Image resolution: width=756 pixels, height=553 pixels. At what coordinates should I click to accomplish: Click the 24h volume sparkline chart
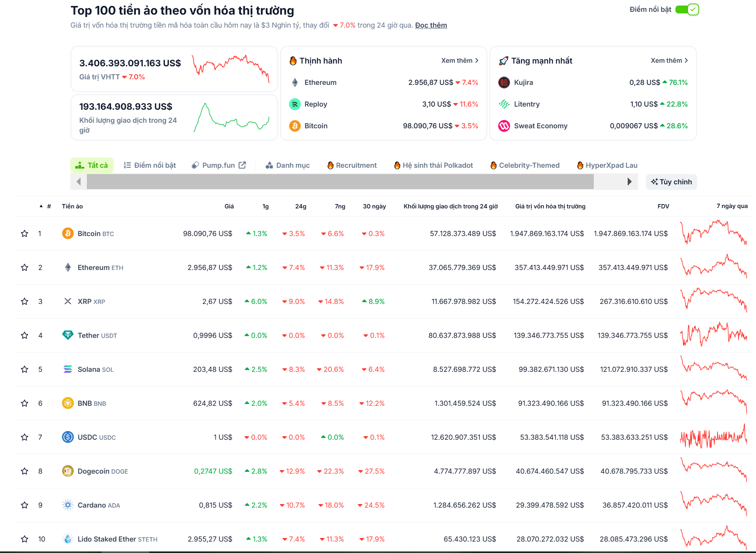pos(231,117)
